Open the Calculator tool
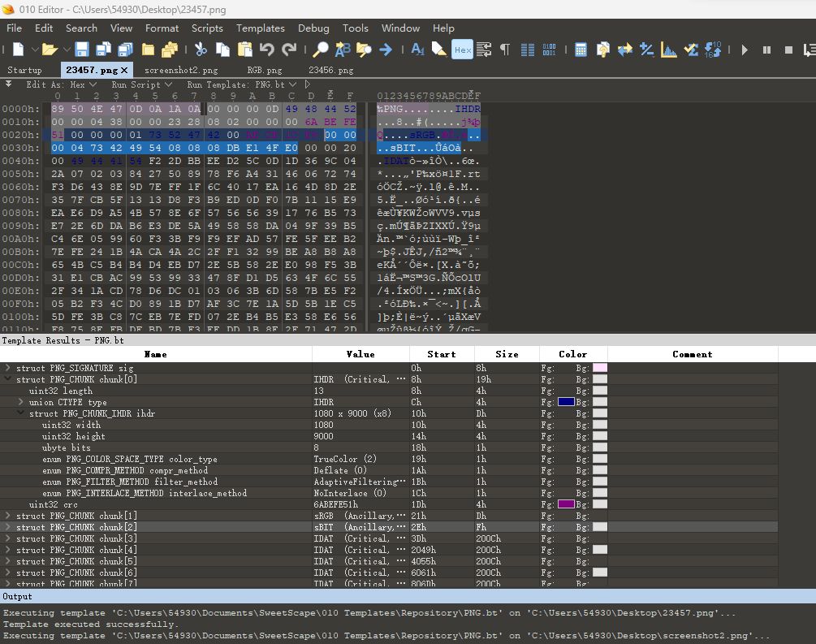The height and width of the screenshot is (644, 816). tap(581, 50)
